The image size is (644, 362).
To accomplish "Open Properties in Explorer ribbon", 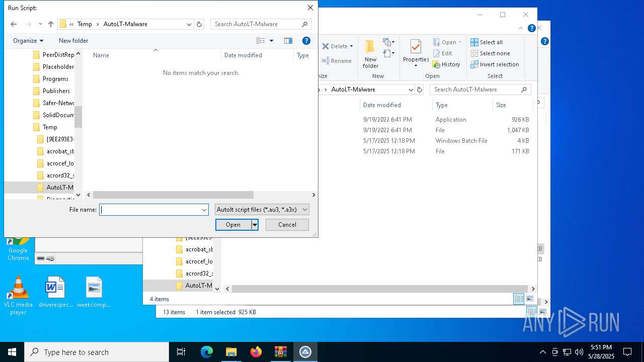I will (416, 54).
